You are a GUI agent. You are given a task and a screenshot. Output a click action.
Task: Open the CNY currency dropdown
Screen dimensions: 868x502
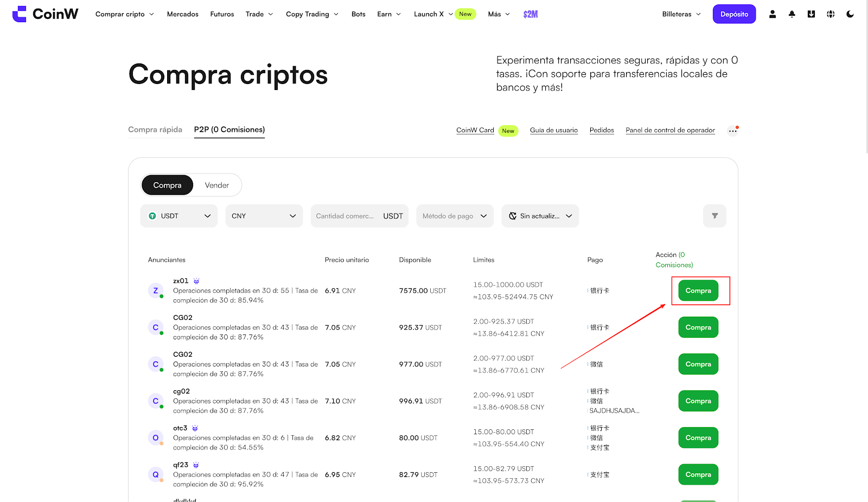[x=264, y=216]
